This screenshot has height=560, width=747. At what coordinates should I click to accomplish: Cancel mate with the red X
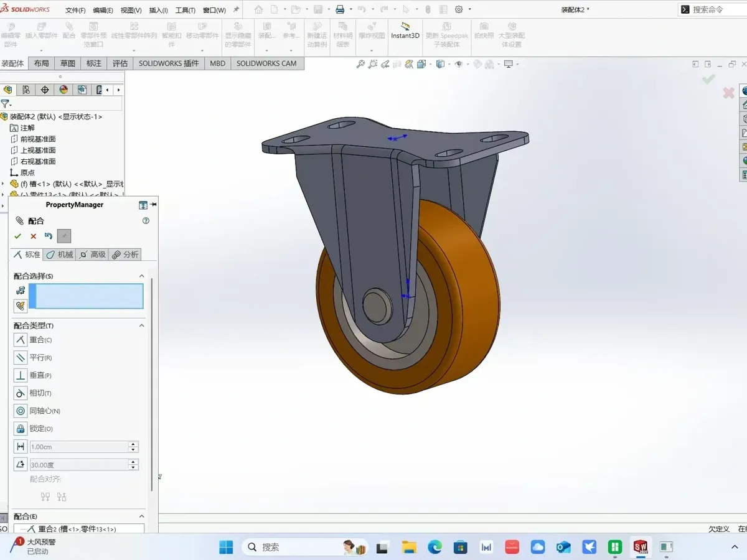(x=34, y=236)
